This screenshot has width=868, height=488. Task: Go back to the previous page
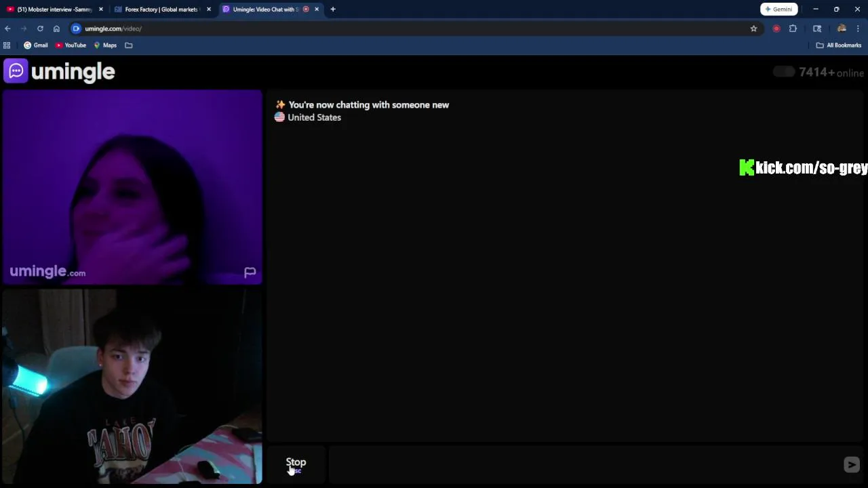7,28
